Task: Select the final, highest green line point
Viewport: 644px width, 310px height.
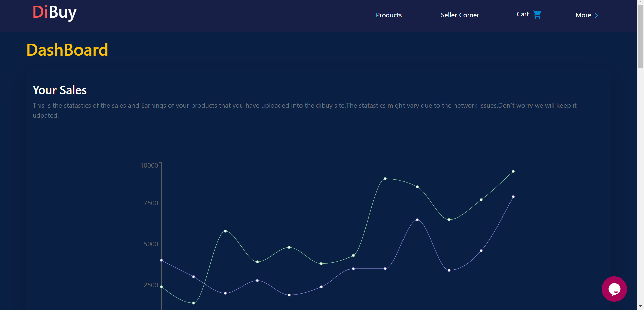Action: coord(513,171)
